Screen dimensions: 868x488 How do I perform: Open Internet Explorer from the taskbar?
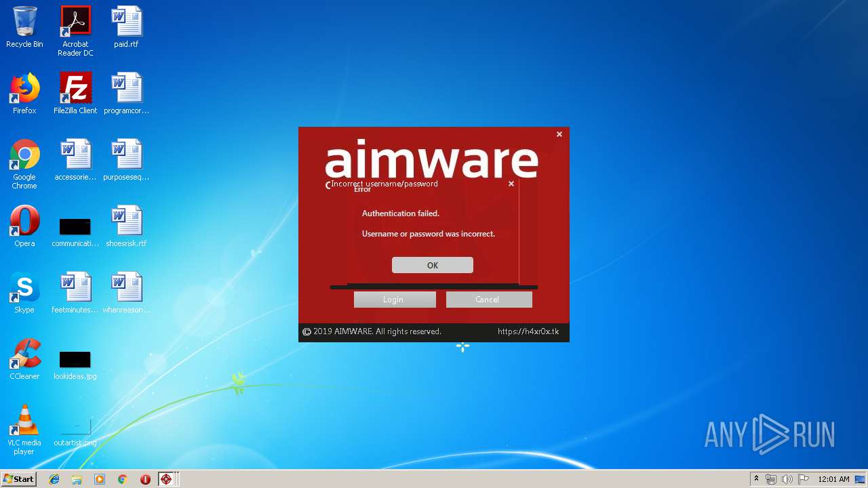pos(54,479)
